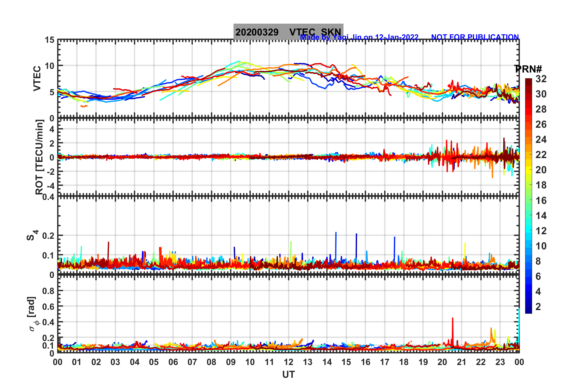Click x-axis hour tick 13

308,362
